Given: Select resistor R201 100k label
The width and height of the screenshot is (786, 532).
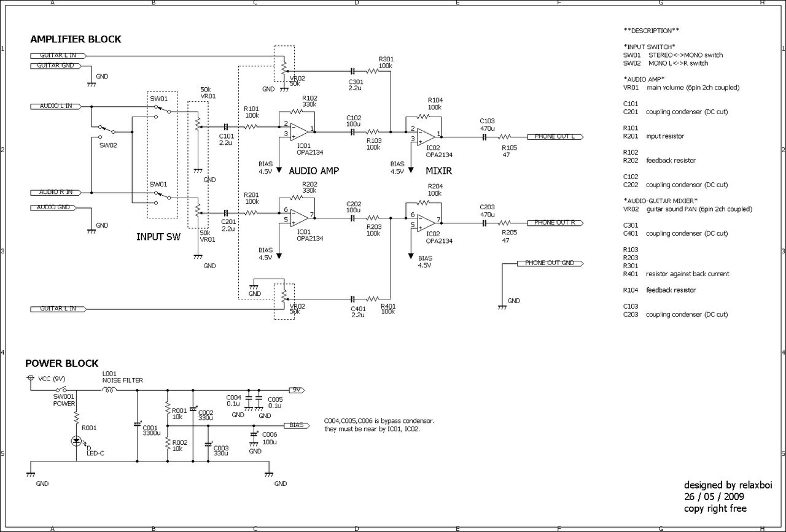Looking at the screenshot, I should (251, 198).
